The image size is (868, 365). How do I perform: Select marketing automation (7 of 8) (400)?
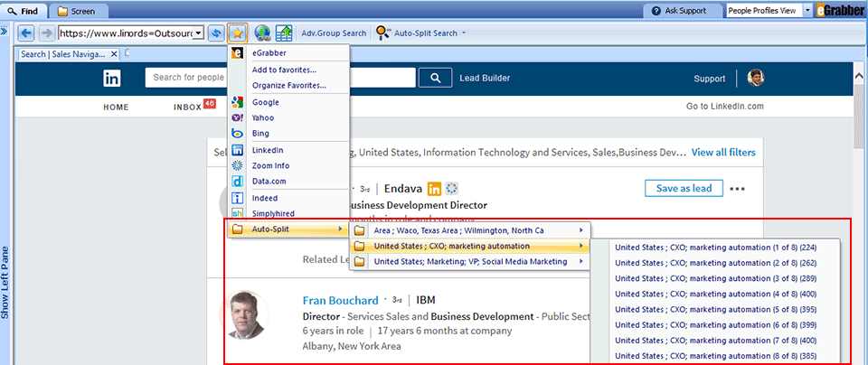[x=716, y=341]
